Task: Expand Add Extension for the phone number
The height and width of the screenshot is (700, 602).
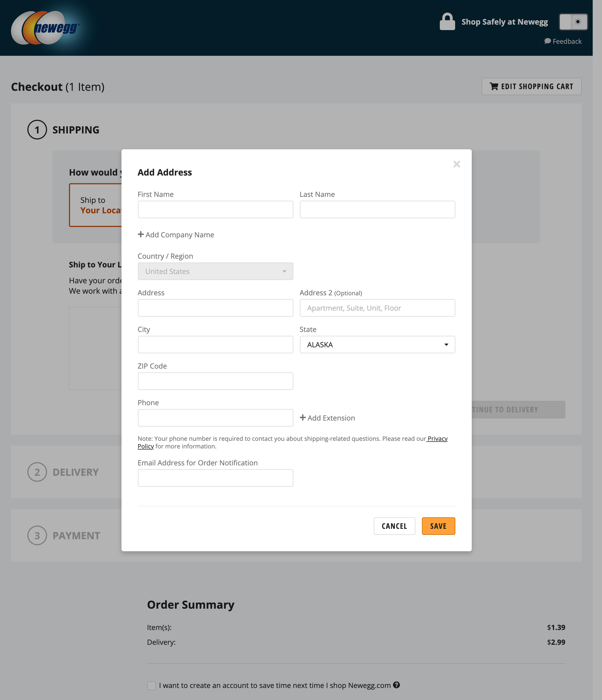Action: (x=331, y=418)
